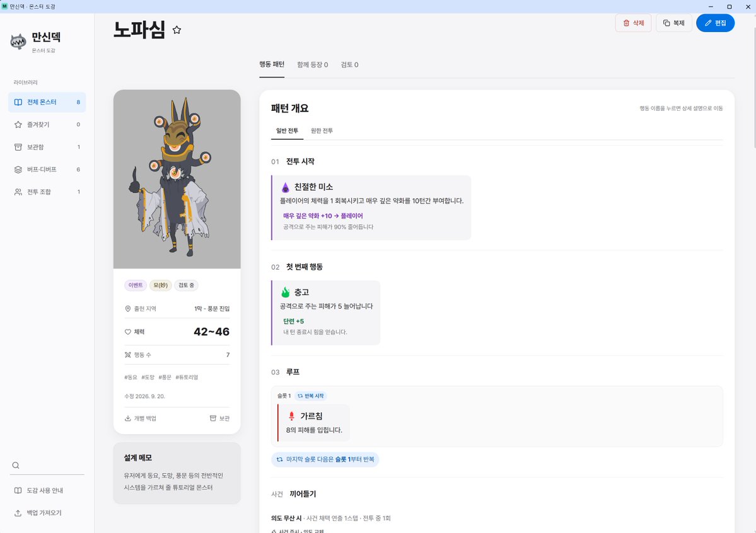Click the purple debuff icon beside 친절한 미소
The width and height of the screenshot is (756, 533).
[x=286, y=188]
